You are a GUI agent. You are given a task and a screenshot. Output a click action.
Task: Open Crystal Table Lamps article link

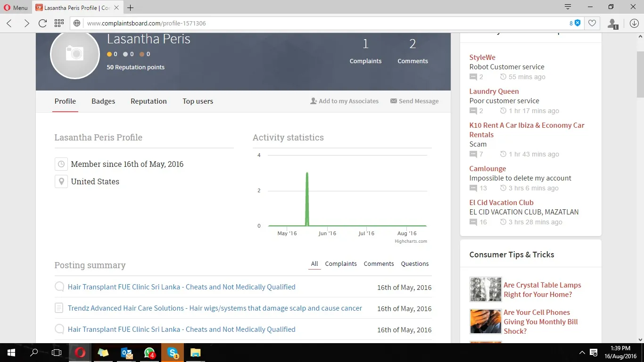pyautogui.click(x=542, y=290)
